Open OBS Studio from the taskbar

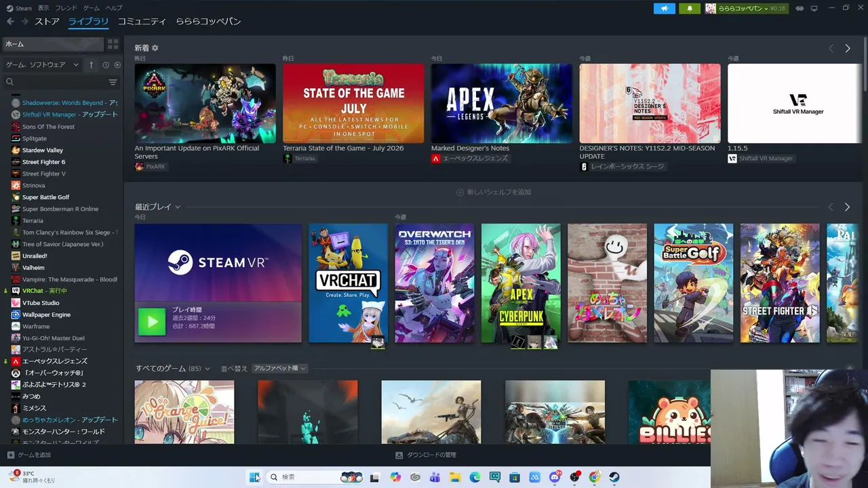574,477
